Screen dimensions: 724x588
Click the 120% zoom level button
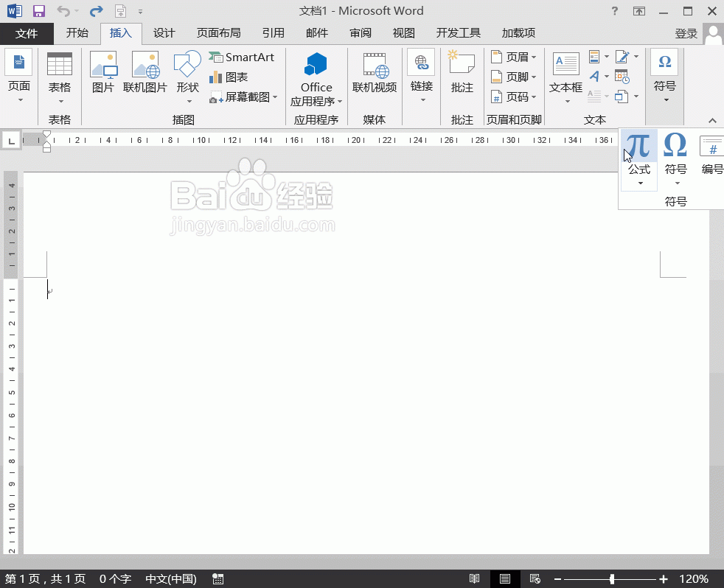pos(694,579)
